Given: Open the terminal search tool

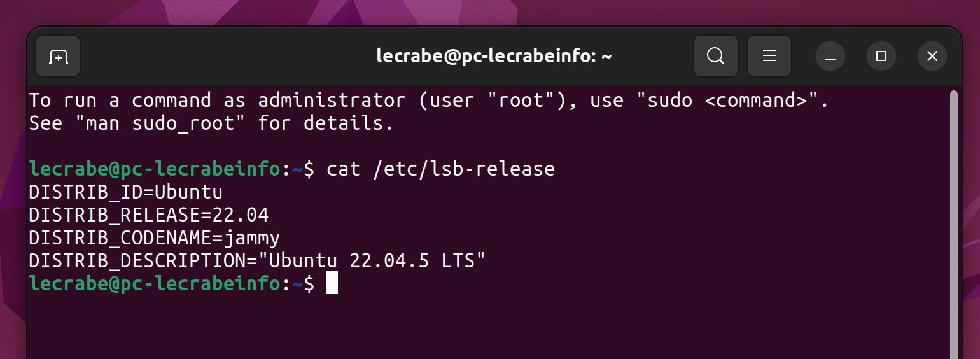Looking at the screenshot, I should click(x=716, y=57).
